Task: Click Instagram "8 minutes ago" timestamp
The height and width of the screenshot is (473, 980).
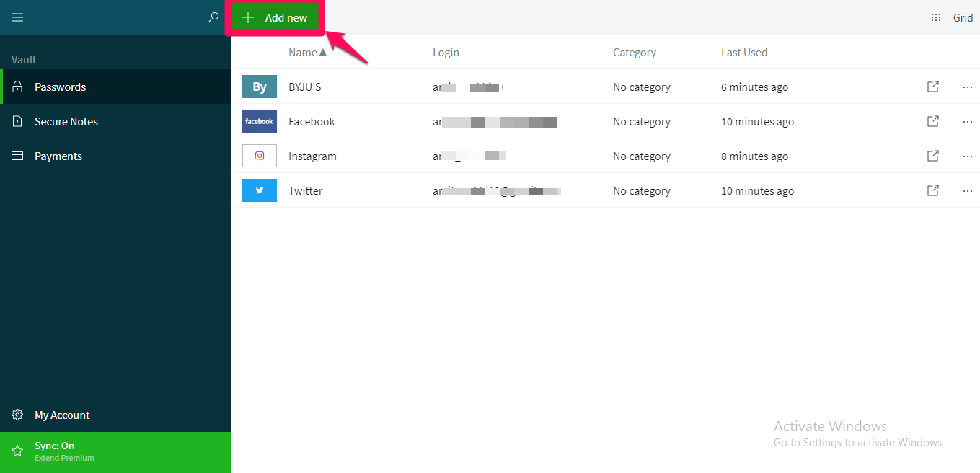Action: click(x=754, y=156)
